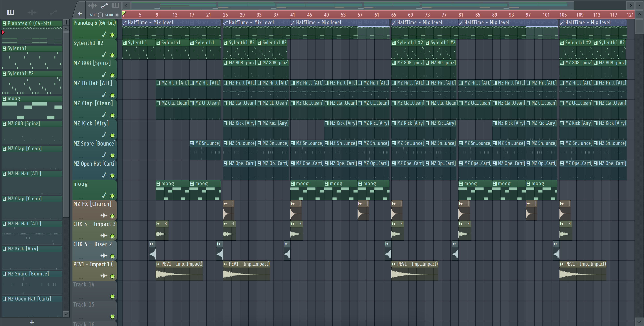Select audio clip focus in playlist header
The image size is (644, 326).
click(x=92, y=6)
